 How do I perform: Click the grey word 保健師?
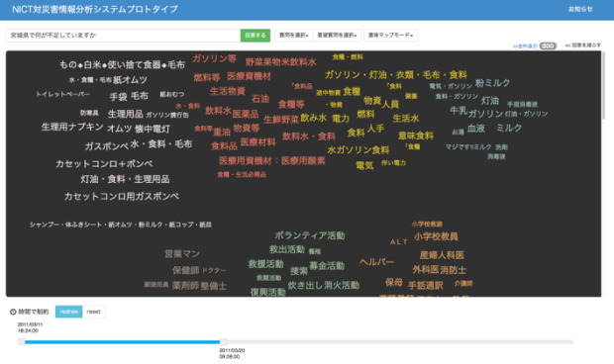tap(185, 270)
